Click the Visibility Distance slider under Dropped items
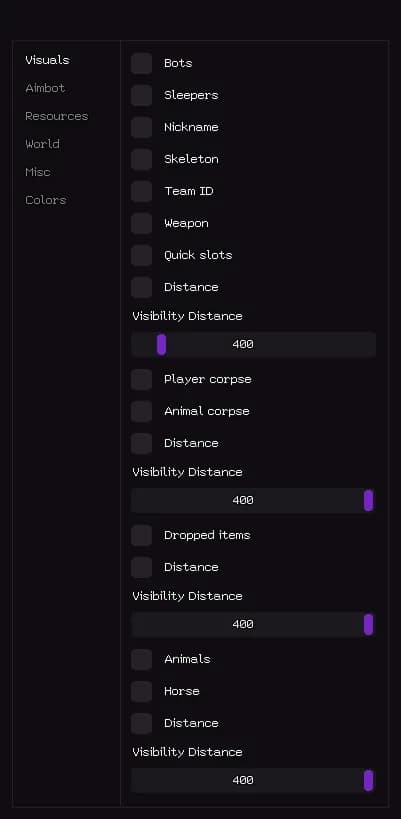The image size is (401, 819). pos(253,625)
